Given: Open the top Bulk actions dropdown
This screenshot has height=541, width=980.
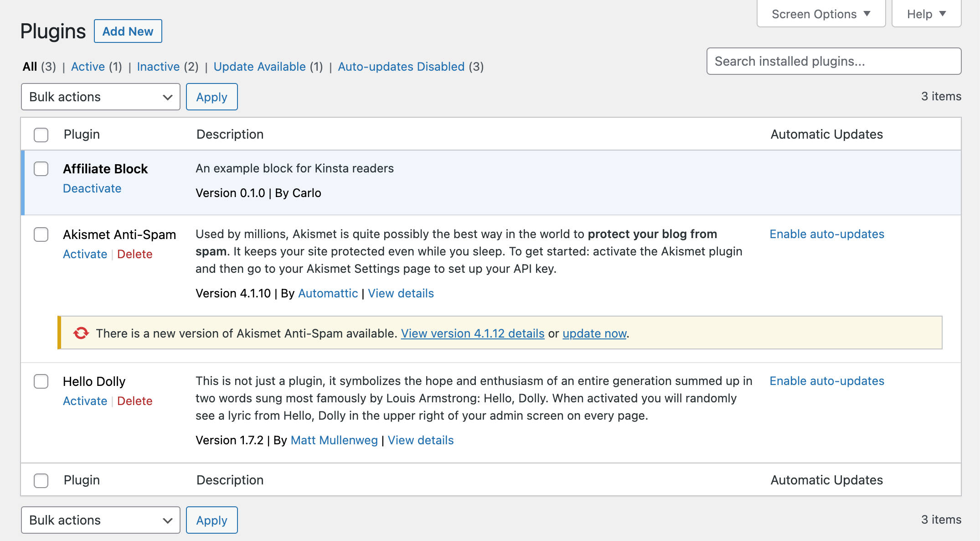Looking at the screenshot, I should point(100,97).
